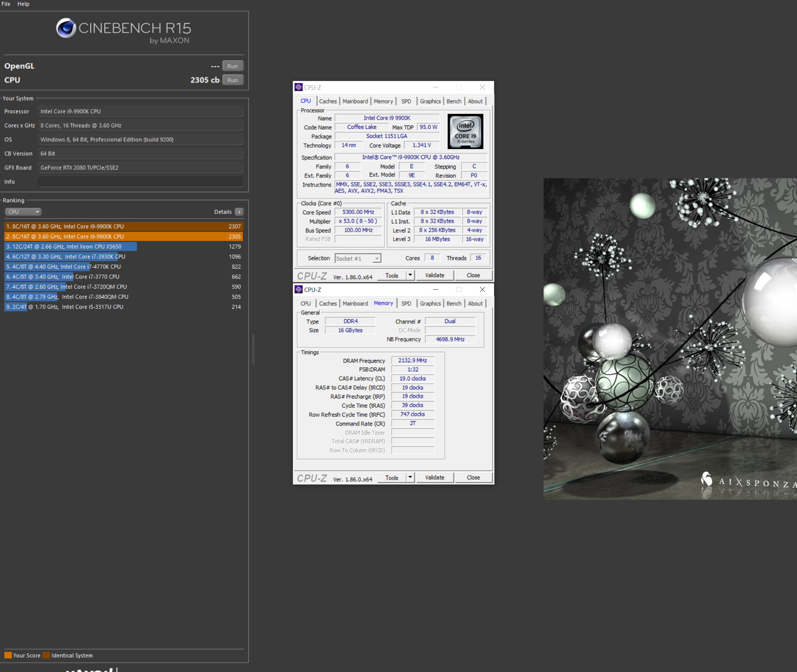Image resolution: width=797 pixels, height=672 pixels.
Task: Click Close button in lower CPU-Z window
Action: pos(473,478)
